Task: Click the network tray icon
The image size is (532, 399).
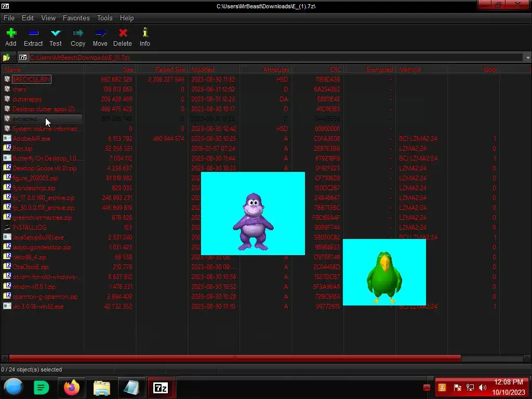Action: click(x=470, y=388)
